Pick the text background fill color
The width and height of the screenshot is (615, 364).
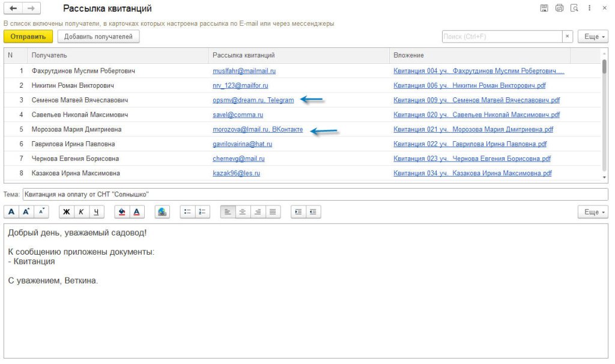click(122, 212)
